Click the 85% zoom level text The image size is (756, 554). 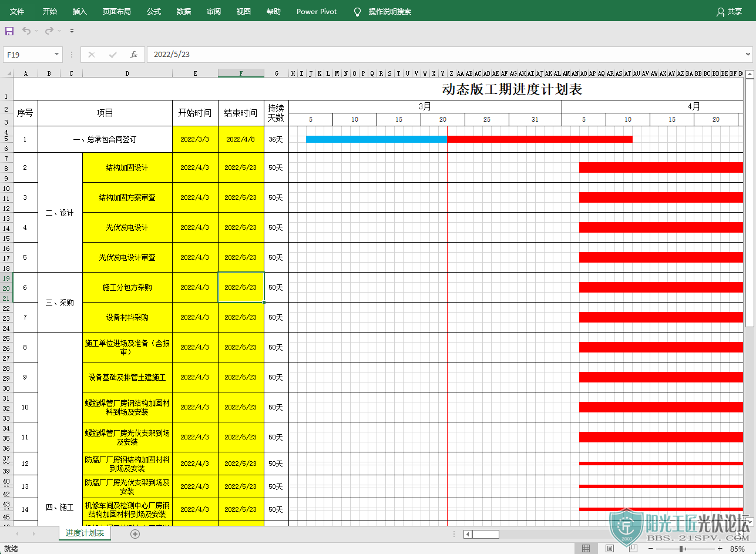pos(737,549)
